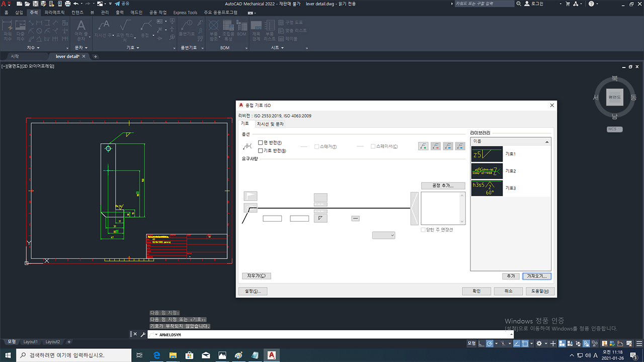644x362 pixels.
Task: Click the Undo arrow in quick access toolbar
Action: 75,4
